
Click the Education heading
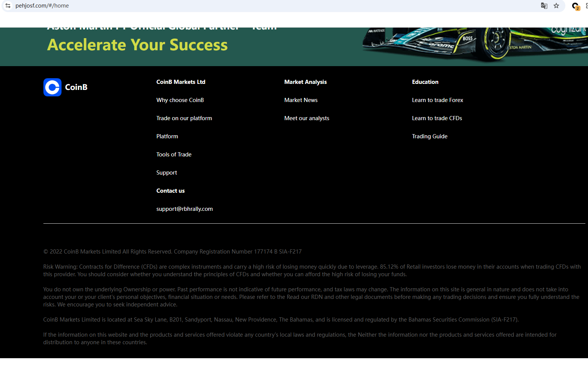425,82
